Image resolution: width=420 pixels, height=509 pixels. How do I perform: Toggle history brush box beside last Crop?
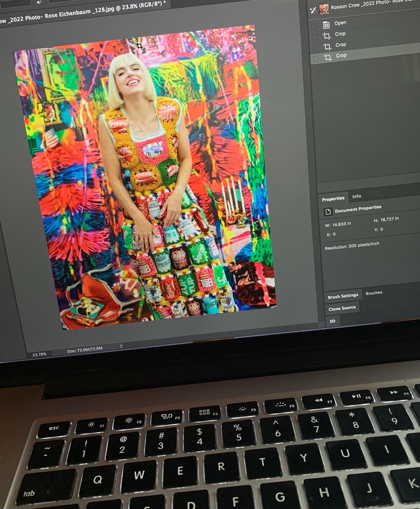tap(315, 59)
